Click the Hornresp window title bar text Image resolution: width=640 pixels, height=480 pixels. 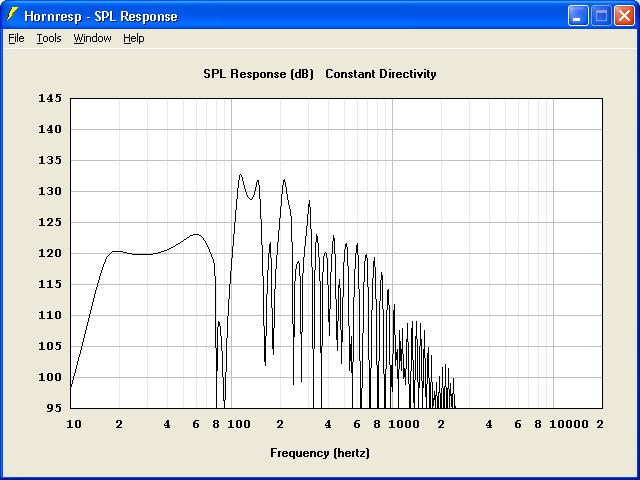click(101, 16)
